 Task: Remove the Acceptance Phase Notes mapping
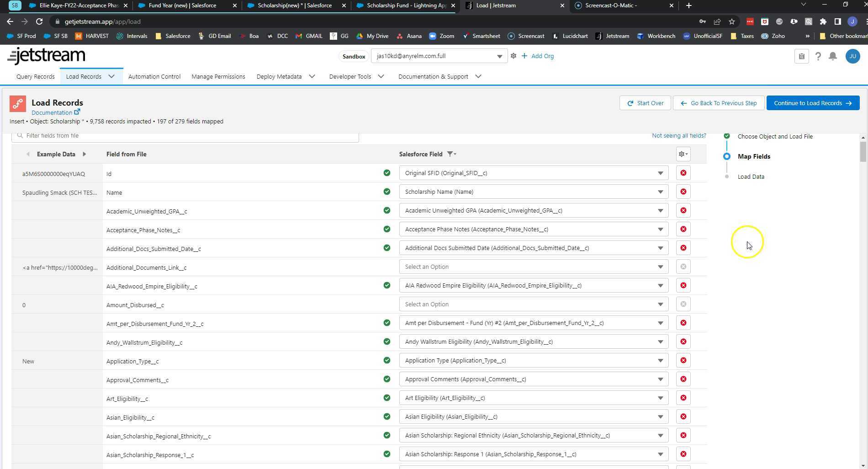[683, 229]
